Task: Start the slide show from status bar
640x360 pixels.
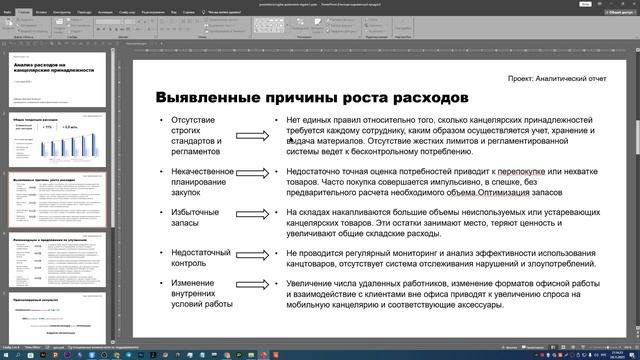Action: (583, 347)
